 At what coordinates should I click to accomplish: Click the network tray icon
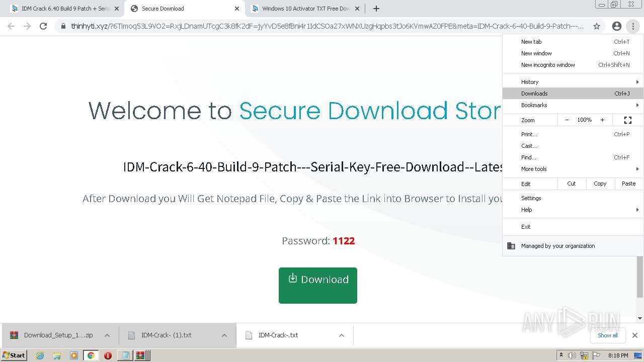(x=584, y=355)
